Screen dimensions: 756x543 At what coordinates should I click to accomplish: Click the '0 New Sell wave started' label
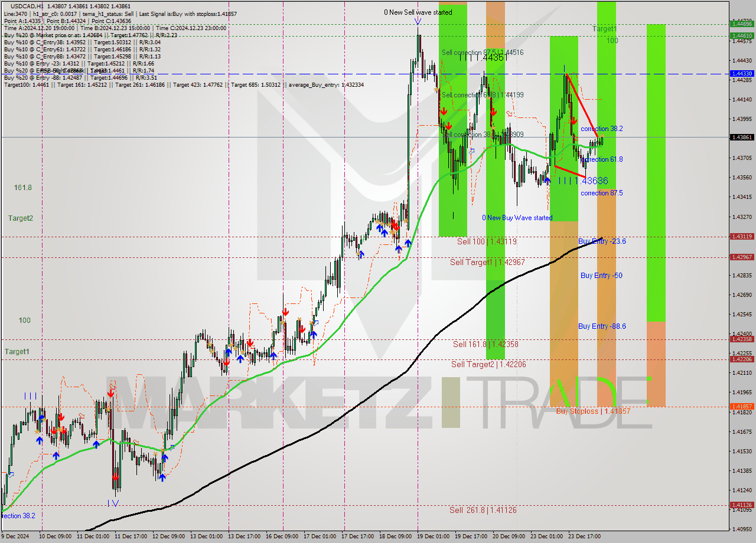[x=418, y=12]
